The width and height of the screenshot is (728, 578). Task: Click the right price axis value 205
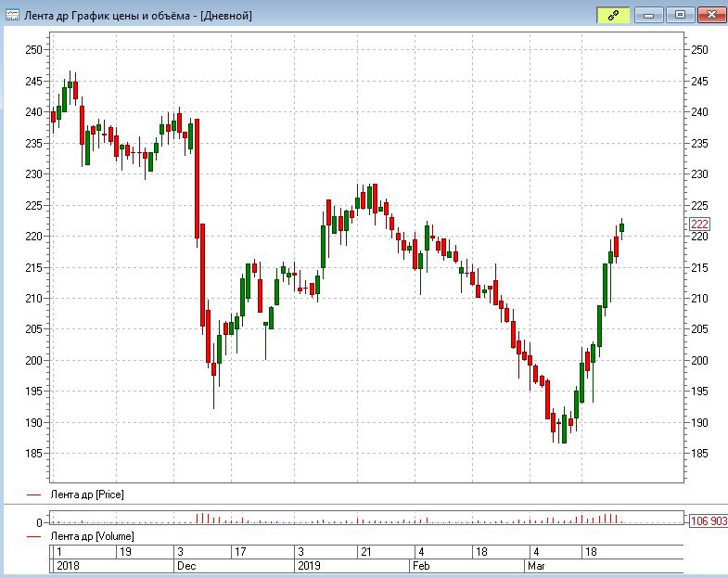[699, 329]
